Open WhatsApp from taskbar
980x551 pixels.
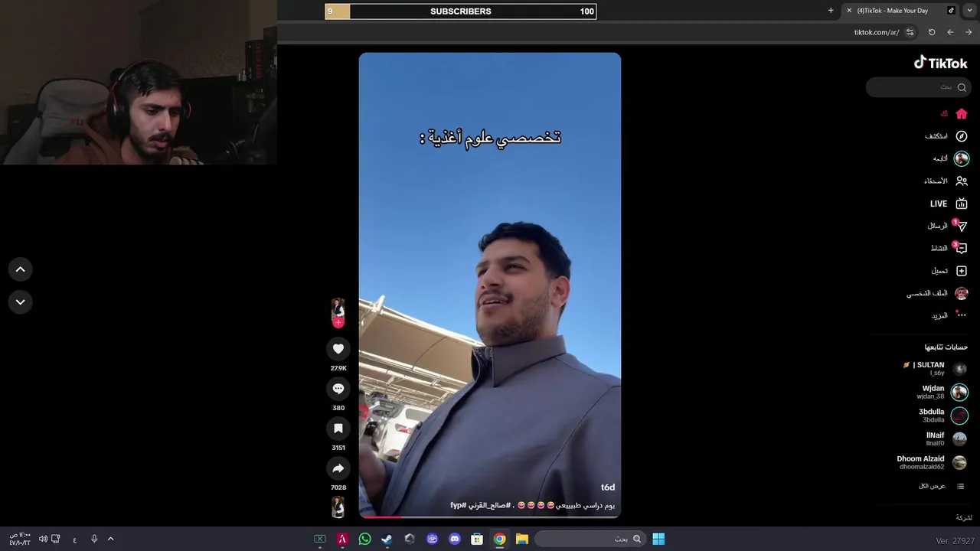[x=365, y=539]
